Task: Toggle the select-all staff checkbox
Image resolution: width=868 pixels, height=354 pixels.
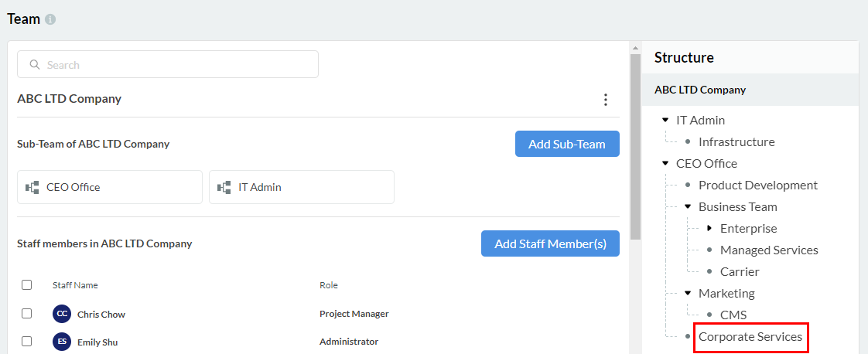Action: coord(27,284)
